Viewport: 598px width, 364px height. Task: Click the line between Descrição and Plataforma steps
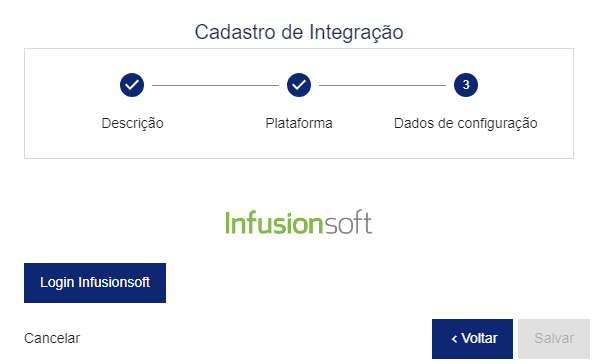point(215,85)
